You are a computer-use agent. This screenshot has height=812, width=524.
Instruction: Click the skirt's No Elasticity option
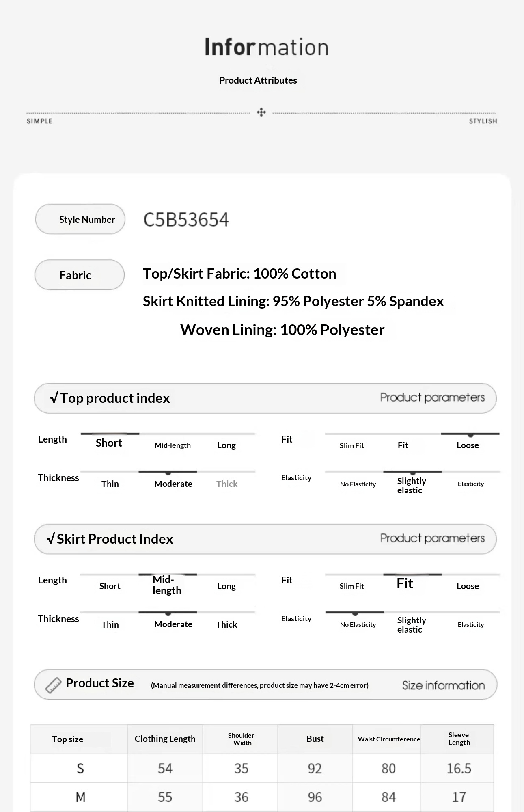pyautogui.click(x=358, y=625)
